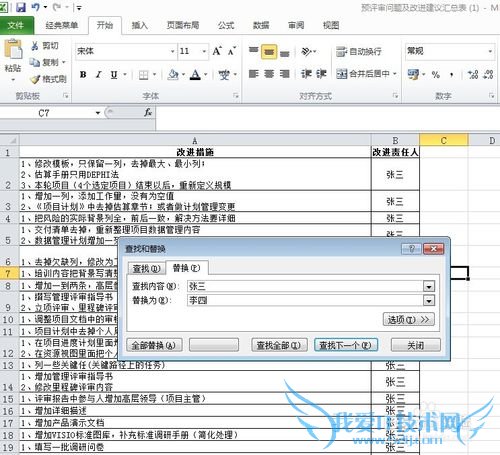Center text horizontally in cell
The image size is (500, 455).
[x=269, y=74]
